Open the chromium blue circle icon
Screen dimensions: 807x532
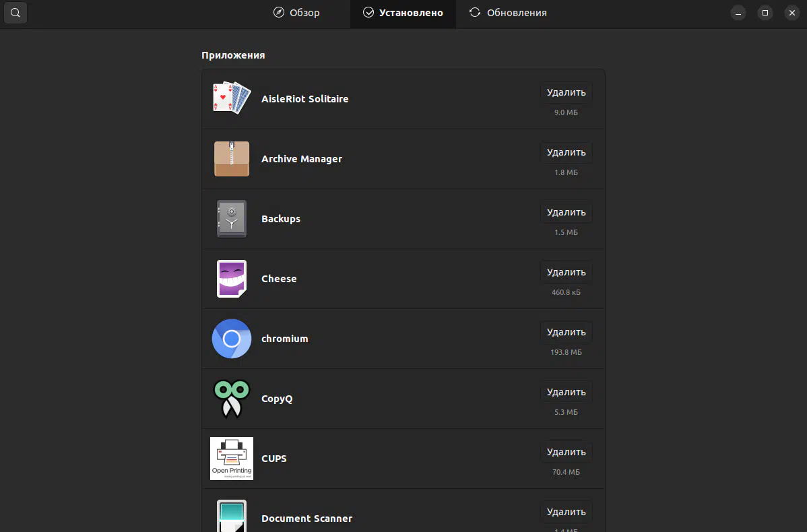[231, 339]
